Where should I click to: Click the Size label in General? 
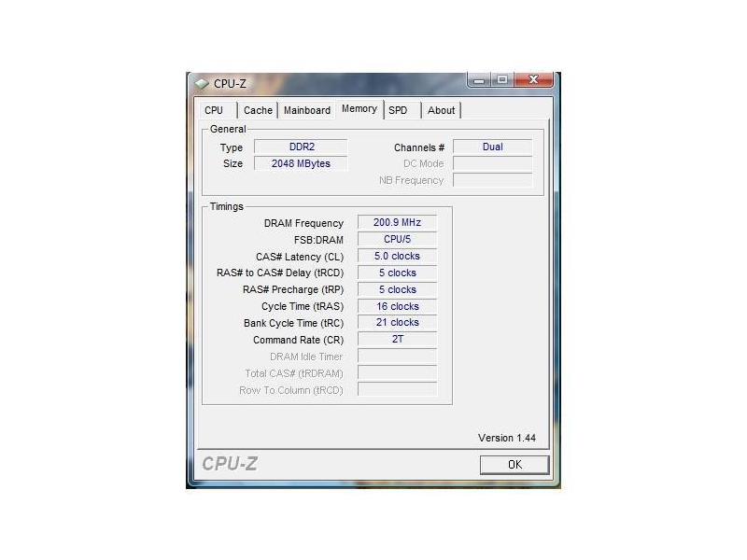coord(233,164)
